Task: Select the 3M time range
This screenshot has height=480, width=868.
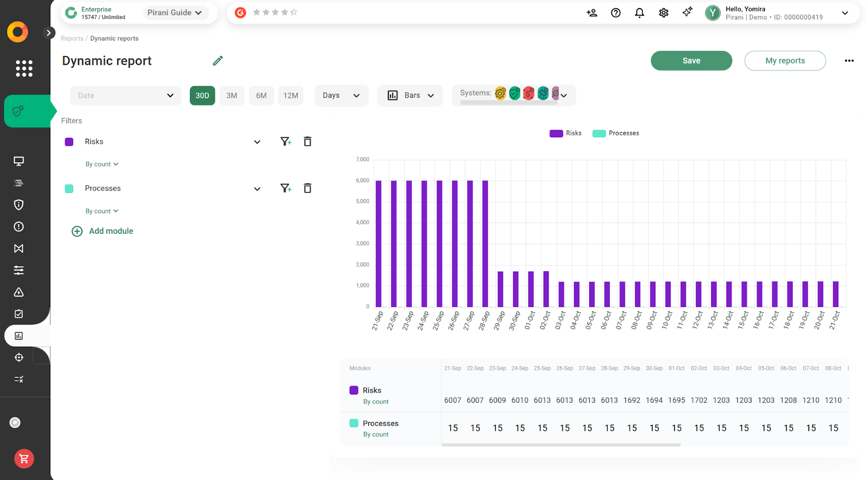Action: 232,95
